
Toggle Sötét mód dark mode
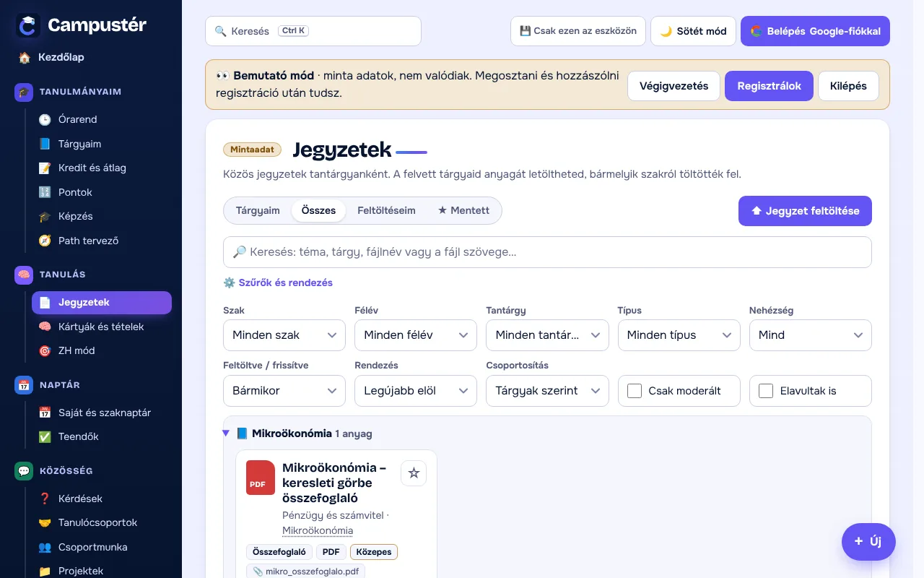694,31
